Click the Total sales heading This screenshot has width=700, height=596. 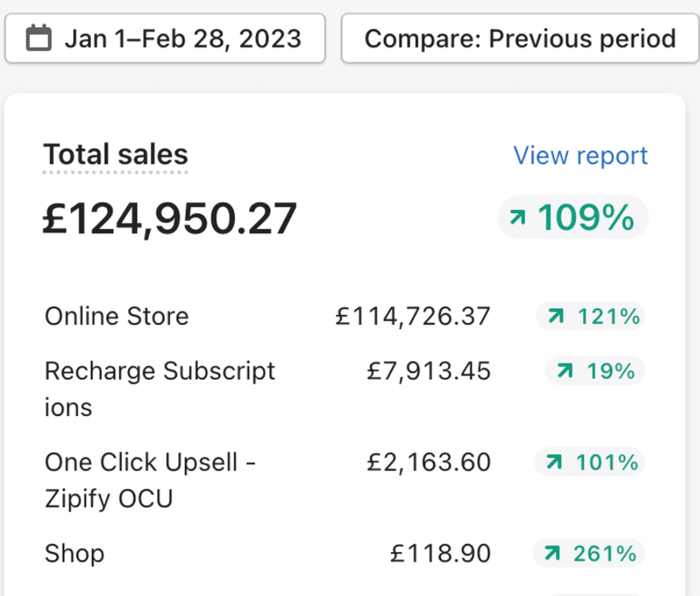click(115, 155)
